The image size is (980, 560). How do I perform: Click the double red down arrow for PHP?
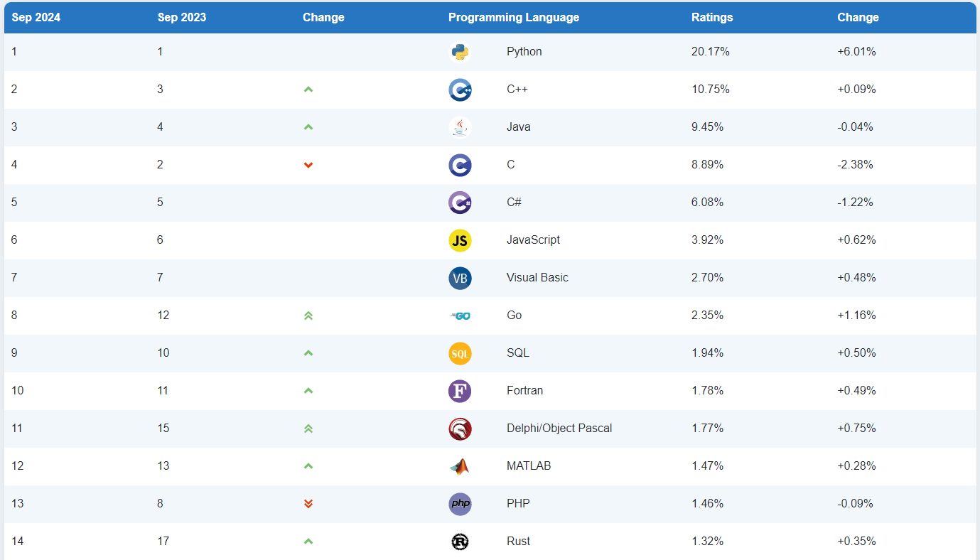pos(308,504)
